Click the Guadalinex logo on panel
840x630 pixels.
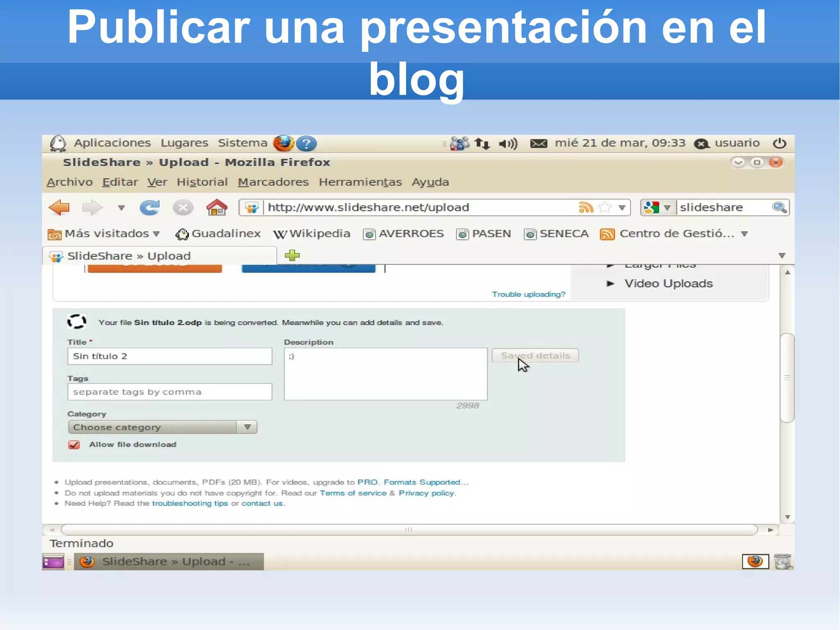pos(58,144)
